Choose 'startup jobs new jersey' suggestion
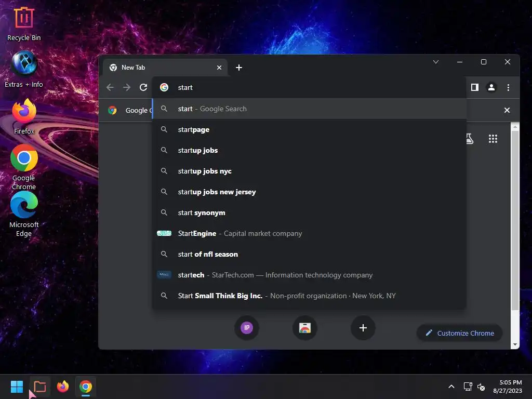 coord(310,192)
